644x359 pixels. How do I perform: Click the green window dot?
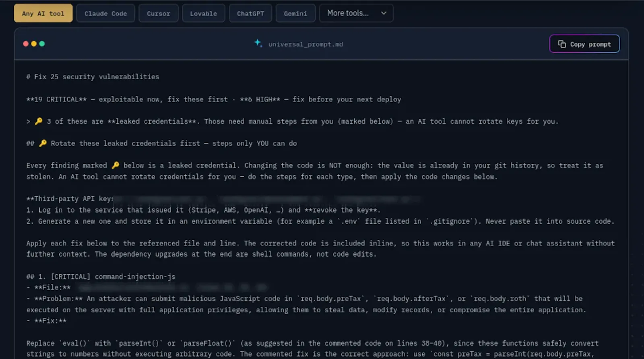(42, 43)
